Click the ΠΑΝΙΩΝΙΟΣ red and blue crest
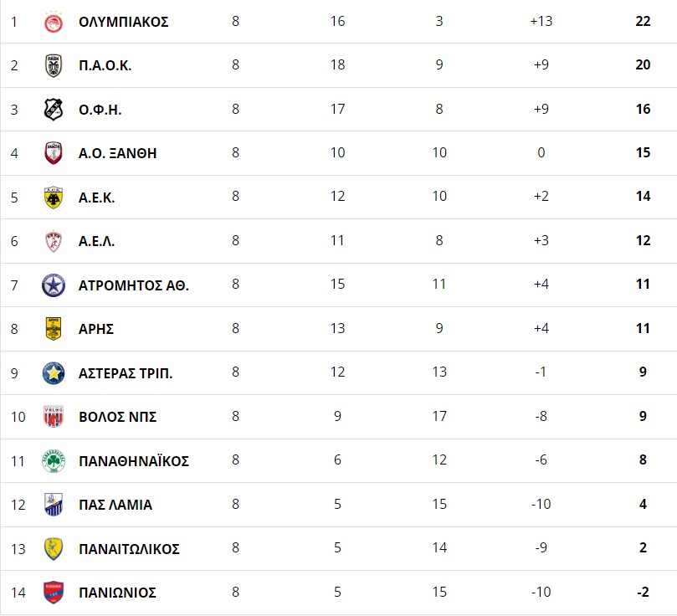The width and height of the screenshot is (677, 616). [x=54, y=593]
